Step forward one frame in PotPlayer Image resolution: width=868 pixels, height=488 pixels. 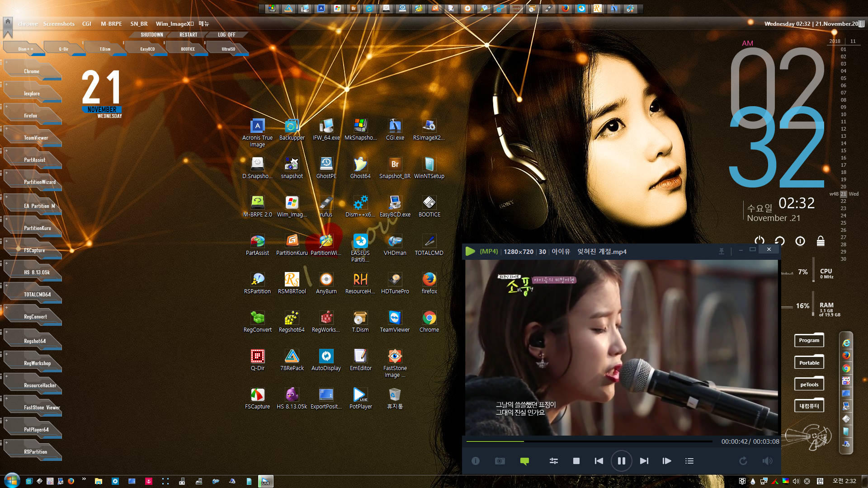click(x=666, y=461)
